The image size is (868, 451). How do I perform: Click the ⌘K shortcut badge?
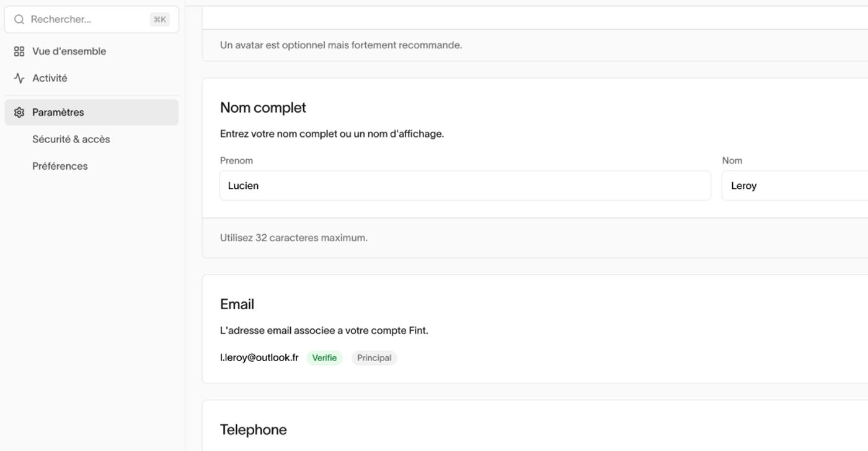(160, 20)
